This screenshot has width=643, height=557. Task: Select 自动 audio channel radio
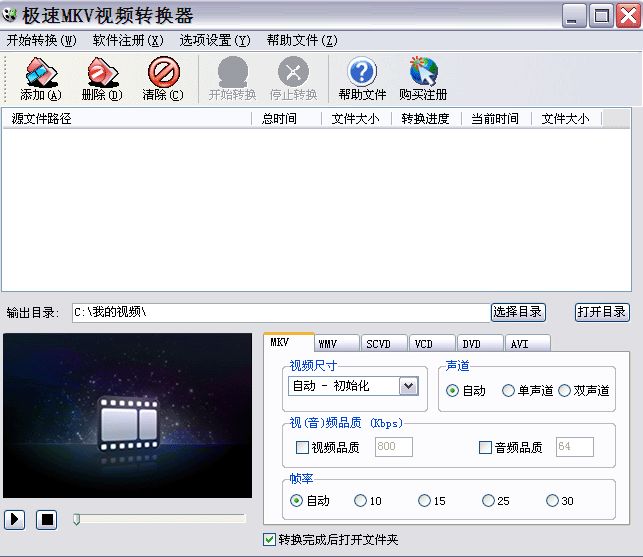coord(452,390)
